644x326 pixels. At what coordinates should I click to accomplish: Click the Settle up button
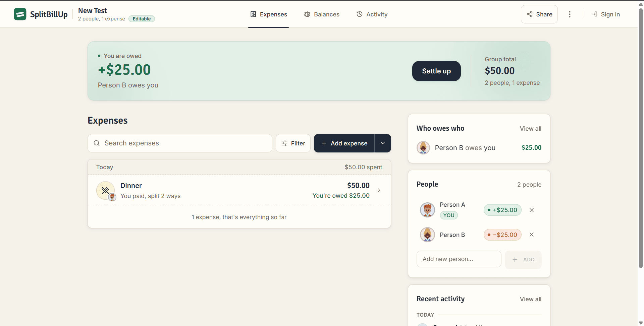[x=436, y=71]
